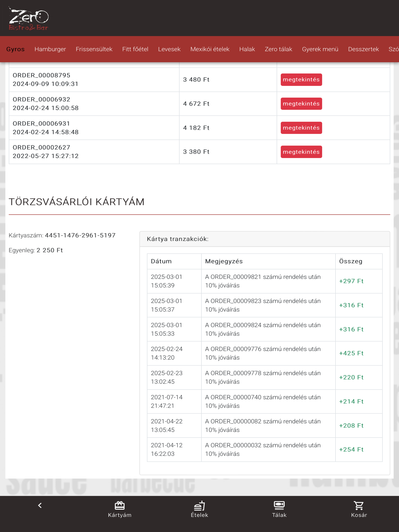Screen dimensions: 399x532
Task: Select the Gyros category
Action: click(x=15, y=49)
